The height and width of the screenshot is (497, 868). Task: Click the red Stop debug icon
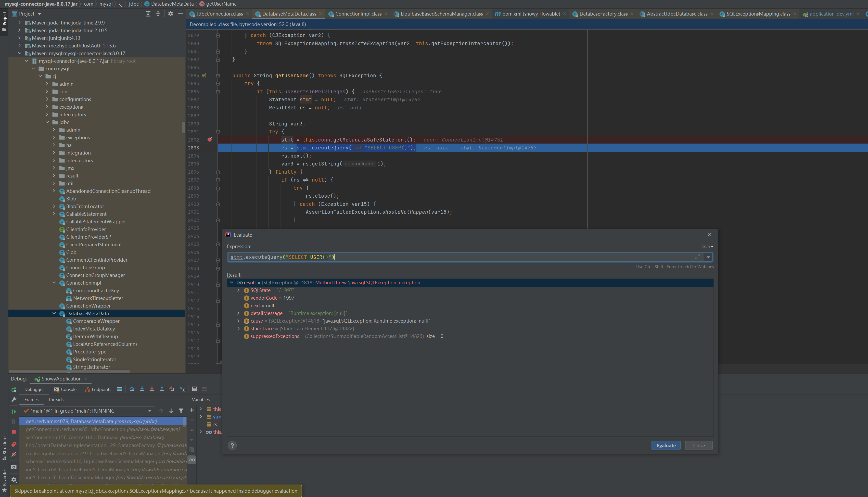(14, 432)
